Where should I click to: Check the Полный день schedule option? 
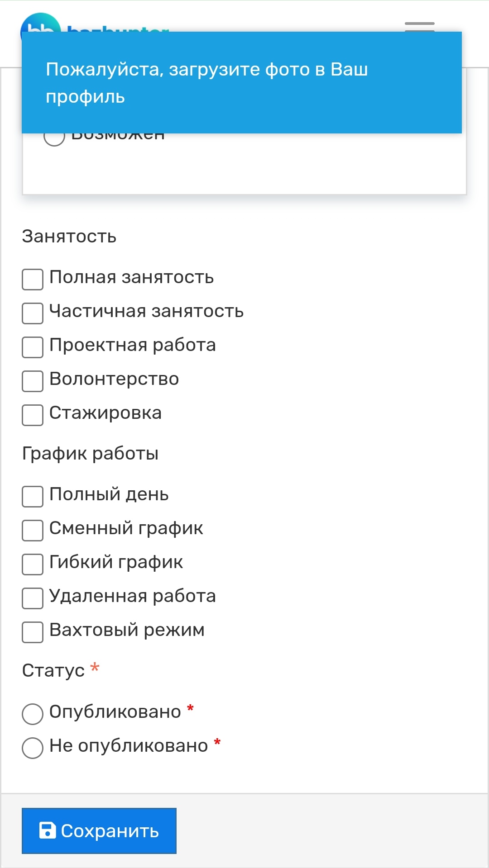pos(33,496)
